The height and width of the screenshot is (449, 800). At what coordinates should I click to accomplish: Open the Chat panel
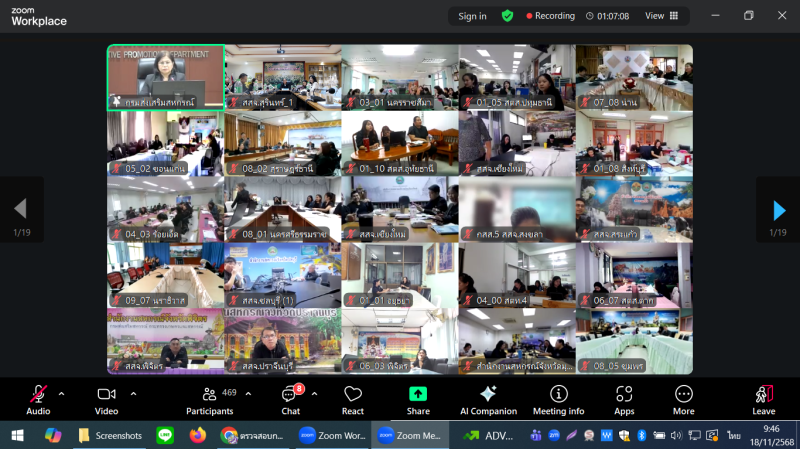coord(290,397)
